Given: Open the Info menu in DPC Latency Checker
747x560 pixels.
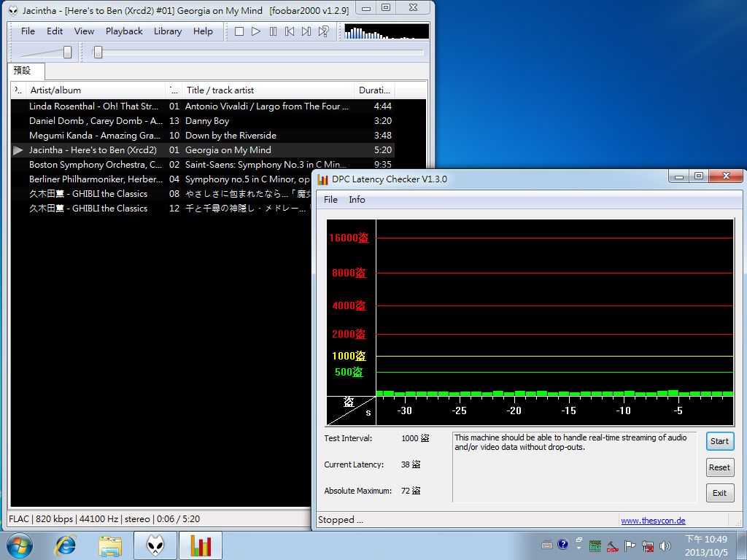Looking at the screenshot, I should point(357,200).
